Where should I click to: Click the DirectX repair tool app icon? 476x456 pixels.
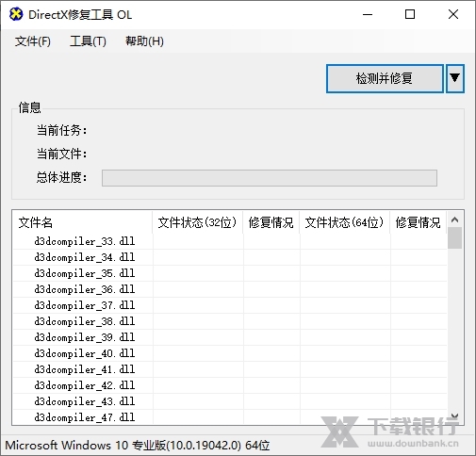click(16, 14)
